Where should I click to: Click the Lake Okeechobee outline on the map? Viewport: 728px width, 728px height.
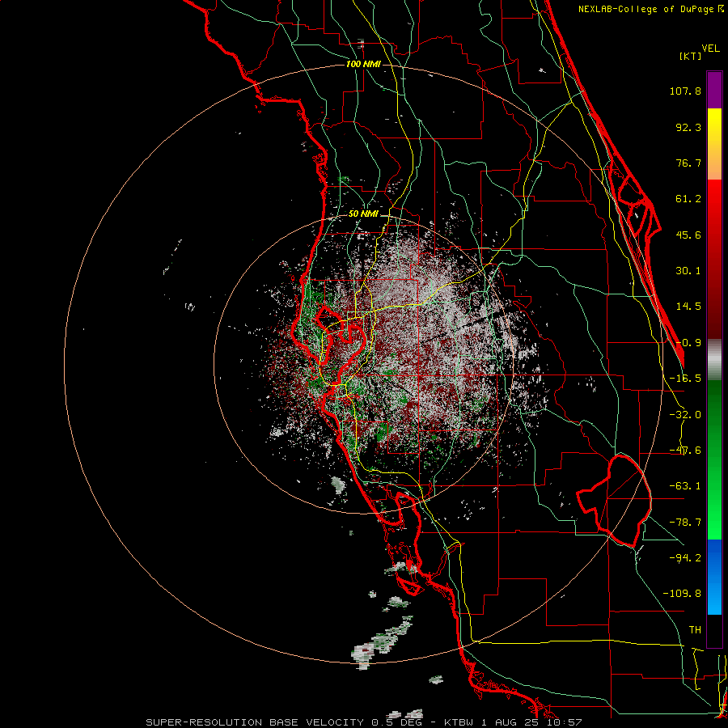pyautogui.click(x=614, y=502)
